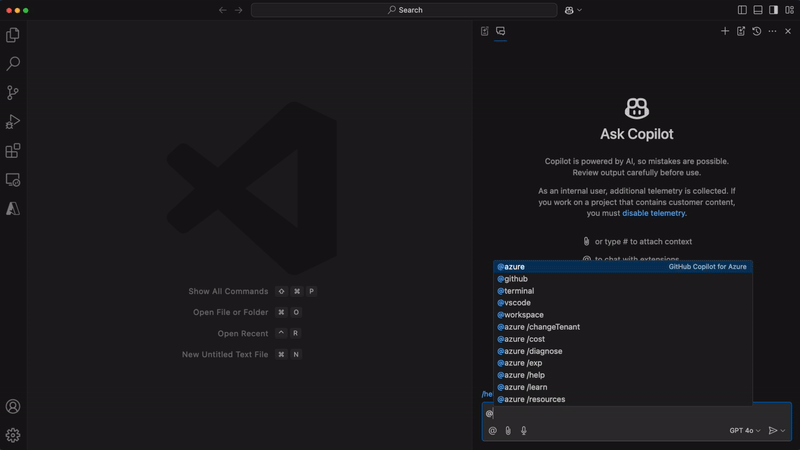800x450 pixels.
Task: Open the Azure view in activity bar
Action: coord(13,209)
